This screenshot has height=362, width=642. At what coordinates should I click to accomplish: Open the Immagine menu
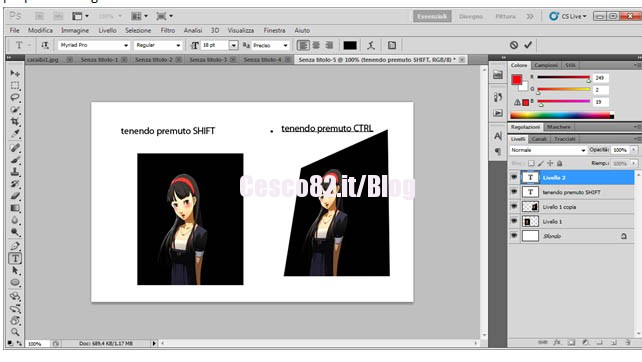tap(75, 30)
